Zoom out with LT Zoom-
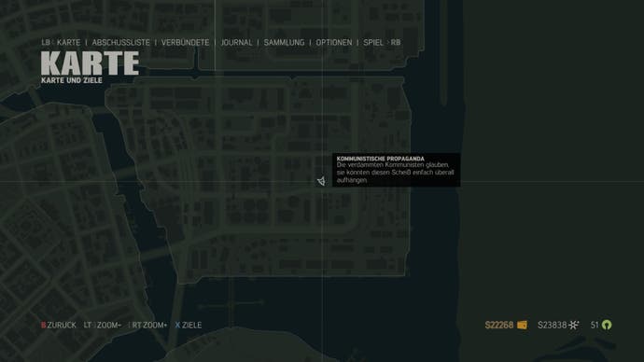The image size is (644, 362). (x=103, y=325)
